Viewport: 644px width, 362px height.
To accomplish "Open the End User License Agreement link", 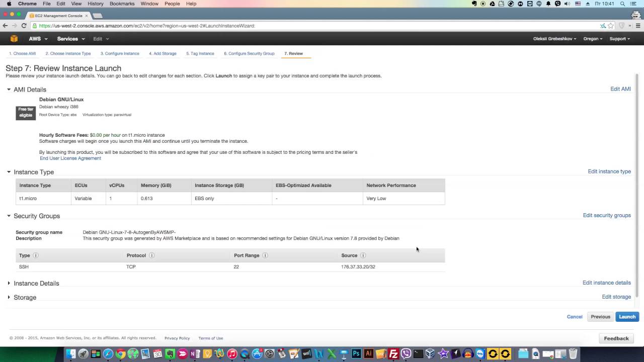I will click(x=70, y=158).
